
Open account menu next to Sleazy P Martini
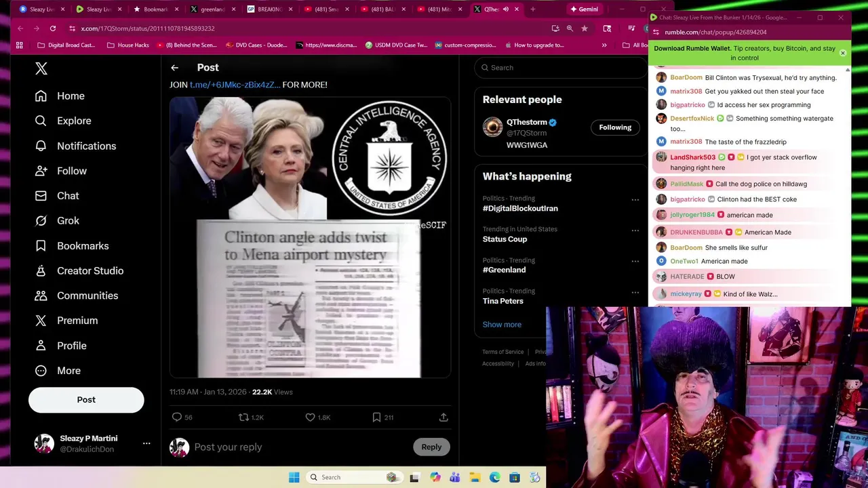(146, 443)
